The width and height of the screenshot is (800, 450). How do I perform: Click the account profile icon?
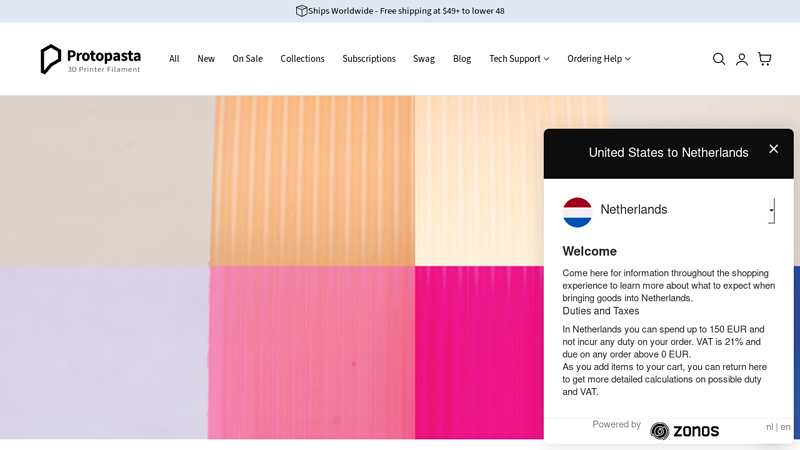point(741,59)
